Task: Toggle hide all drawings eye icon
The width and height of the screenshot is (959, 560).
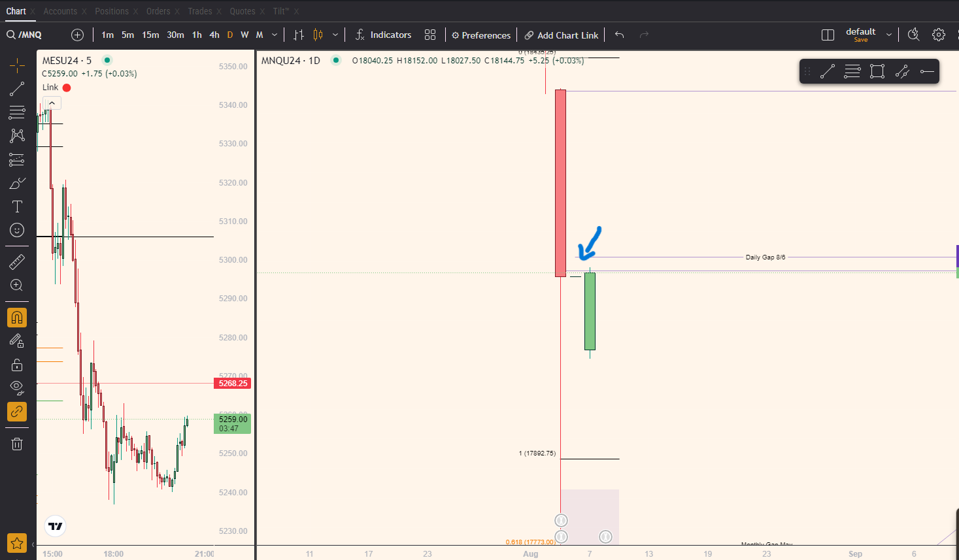Action: [17, 387]
